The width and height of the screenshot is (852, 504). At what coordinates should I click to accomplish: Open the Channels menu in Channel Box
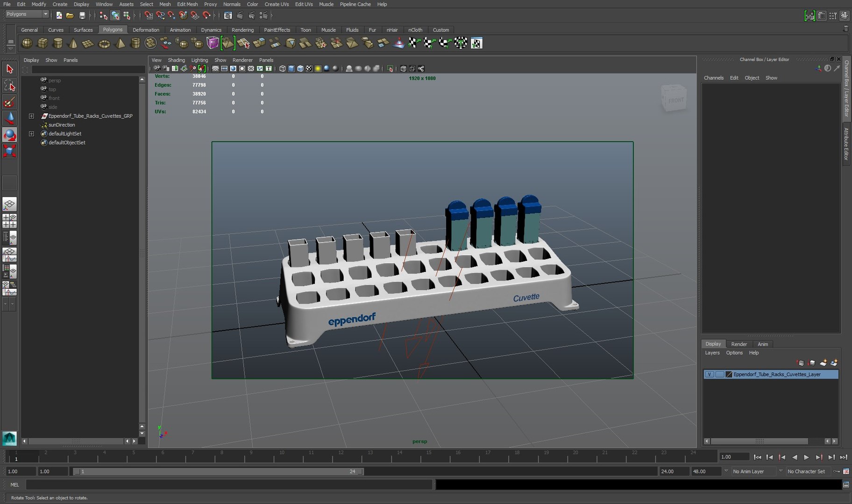coord(713,78)
